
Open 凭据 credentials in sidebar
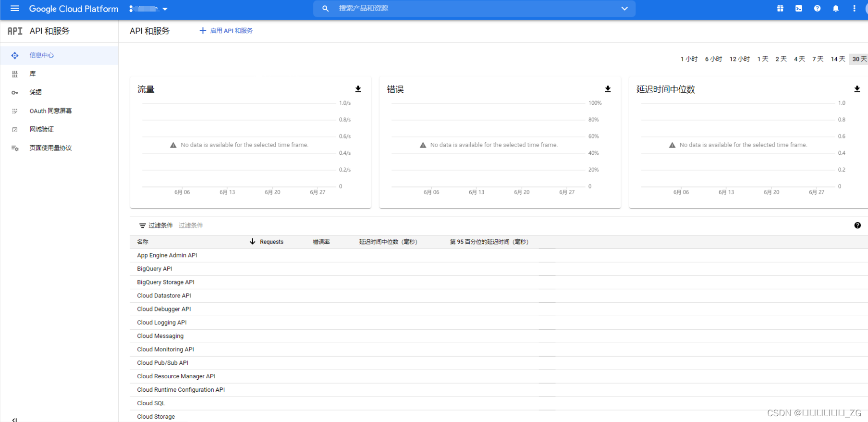59,92
